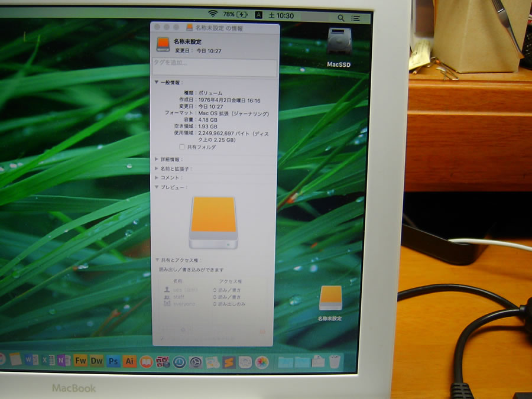Image resolution: width=532 pixels, height=399 pixels.
Task: Open the Photos app from the Dock
Action: tap(262, 363)
